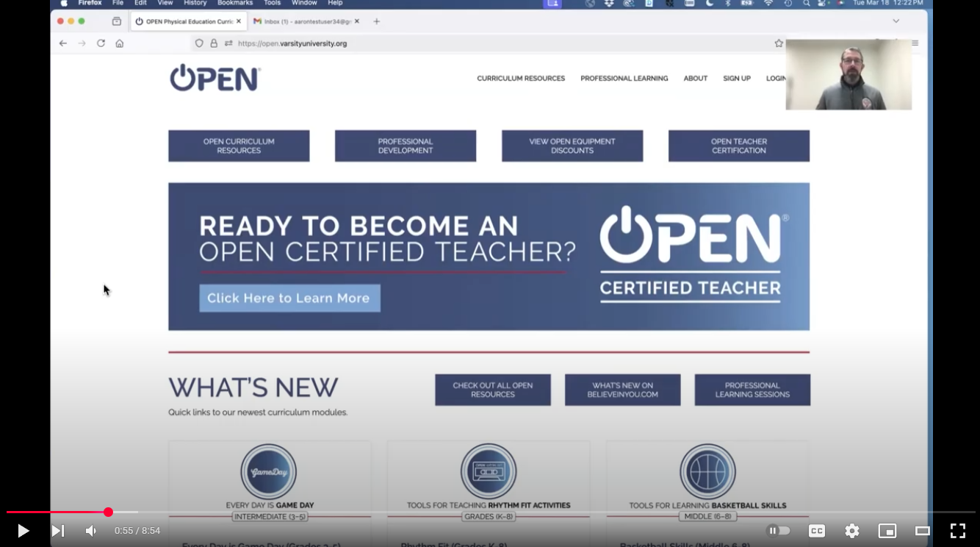Click the OPEN Certified Teacher banner logo
The height and width of the screenshot is (547, 980).
693,254
